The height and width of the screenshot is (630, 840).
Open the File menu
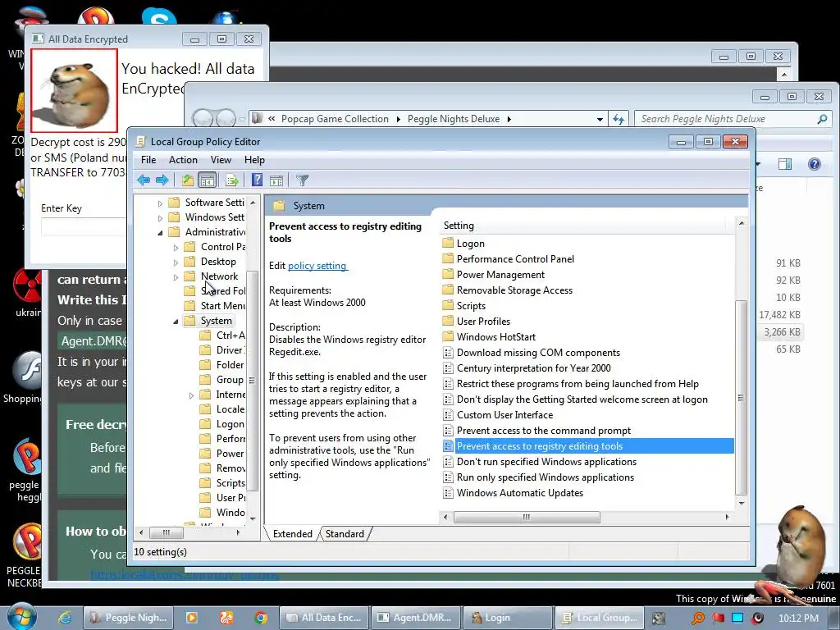[x=148, y=160]
